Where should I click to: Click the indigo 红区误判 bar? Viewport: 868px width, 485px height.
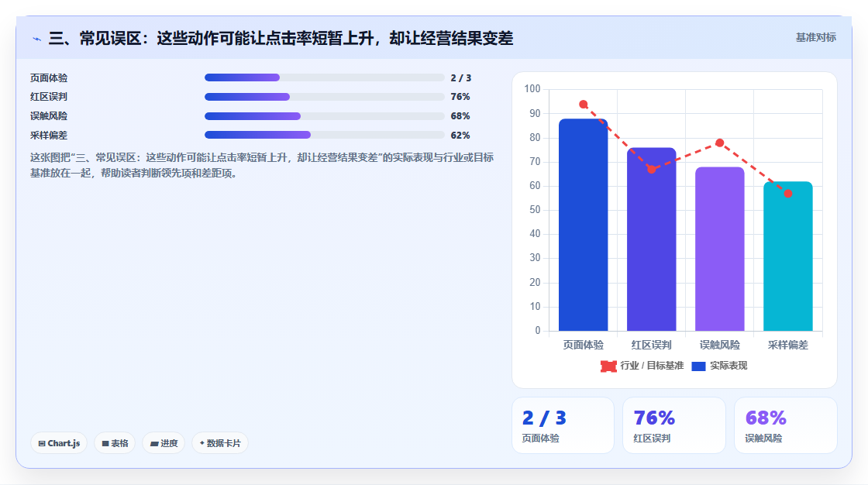(x=652, y=239)
